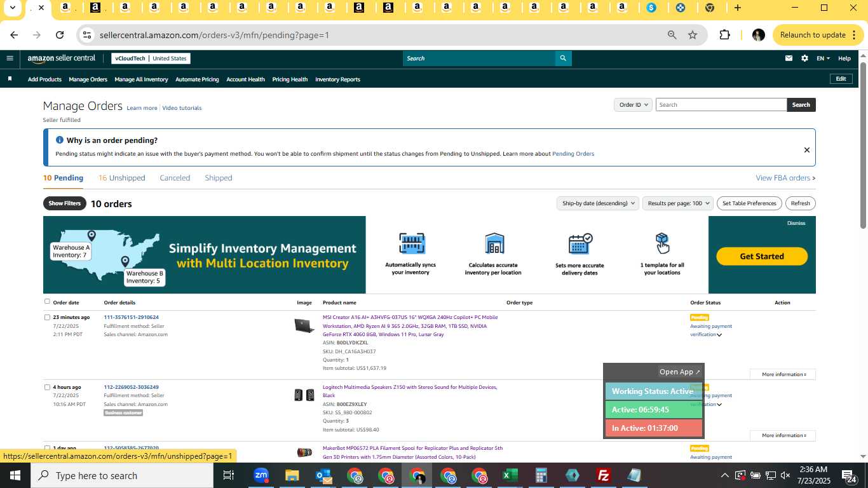Check the order 112-2269052-3036249 checkbox
Image resolution: width=868 pixels, height=488 pixels.
(47, 387)
